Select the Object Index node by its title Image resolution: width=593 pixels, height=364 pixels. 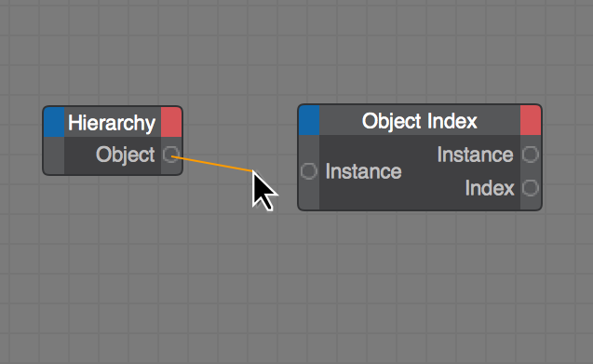(x=420, y=121)
